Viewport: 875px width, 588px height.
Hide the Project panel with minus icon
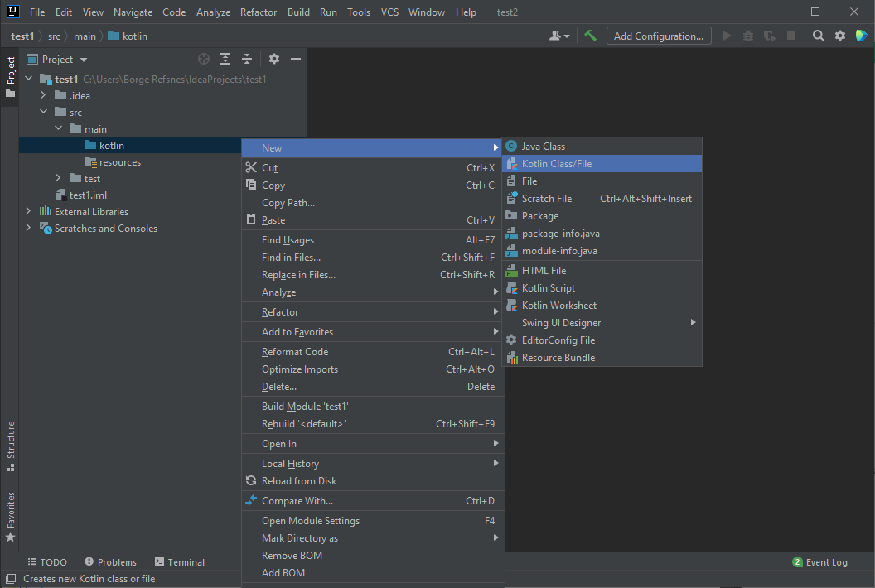[x=296, y=60]
